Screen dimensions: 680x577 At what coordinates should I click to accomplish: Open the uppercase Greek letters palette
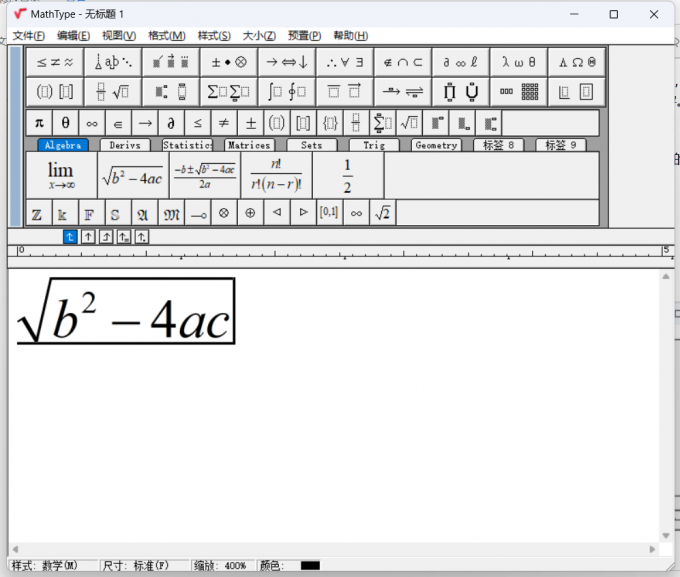[x=577, y=62]
